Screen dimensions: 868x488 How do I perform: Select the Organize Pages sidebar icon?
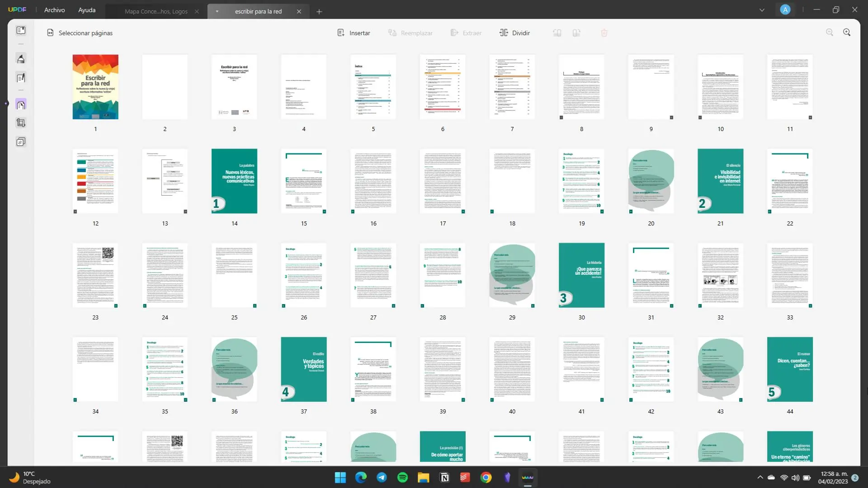(x=21, y=105)
